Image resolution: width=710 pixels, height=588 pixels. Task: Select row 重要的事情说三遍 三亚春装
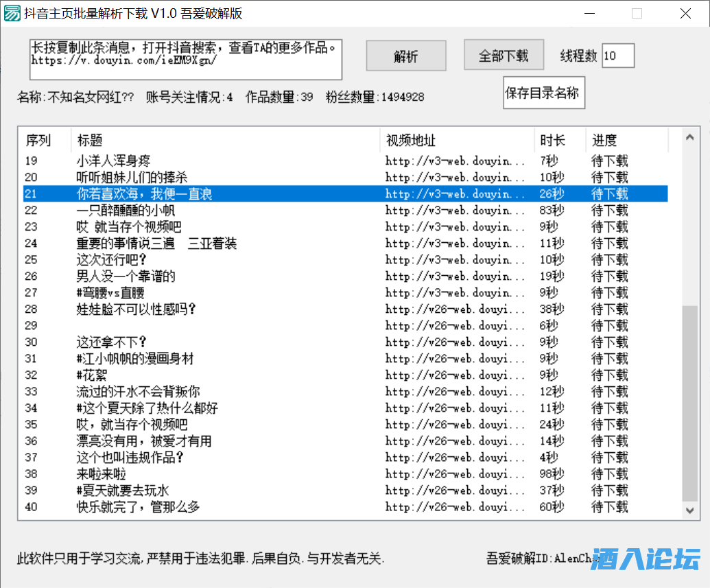[x=346, y=244]
